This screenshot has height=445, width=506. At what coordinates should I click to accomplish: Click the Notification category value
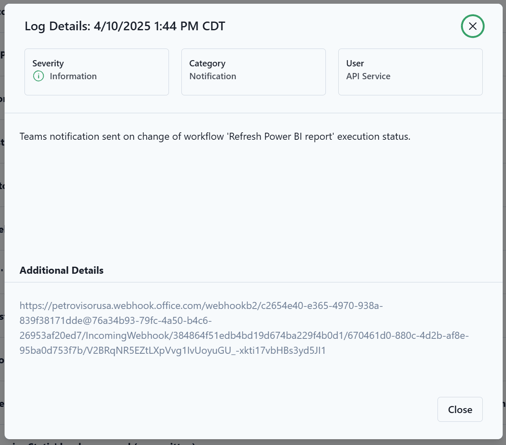[213, 76]
